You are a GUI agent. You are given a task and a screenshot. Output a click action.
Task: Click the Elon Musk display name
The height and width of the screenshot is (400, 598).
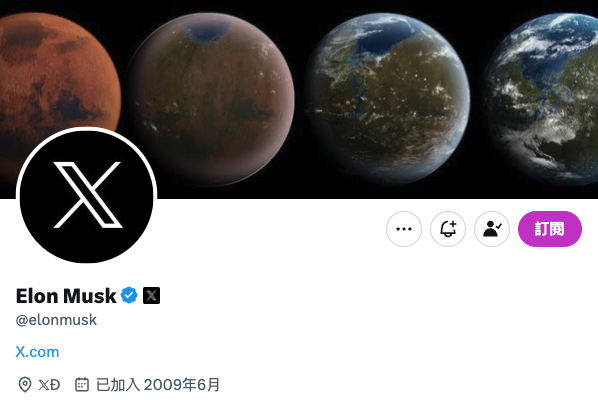(x=66, y=296)
